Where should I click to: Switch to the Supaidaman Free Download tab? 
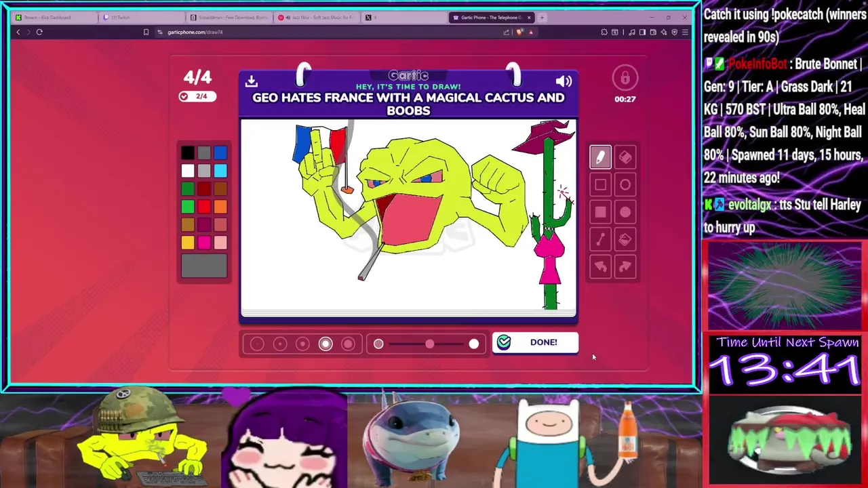pos(229,17)
